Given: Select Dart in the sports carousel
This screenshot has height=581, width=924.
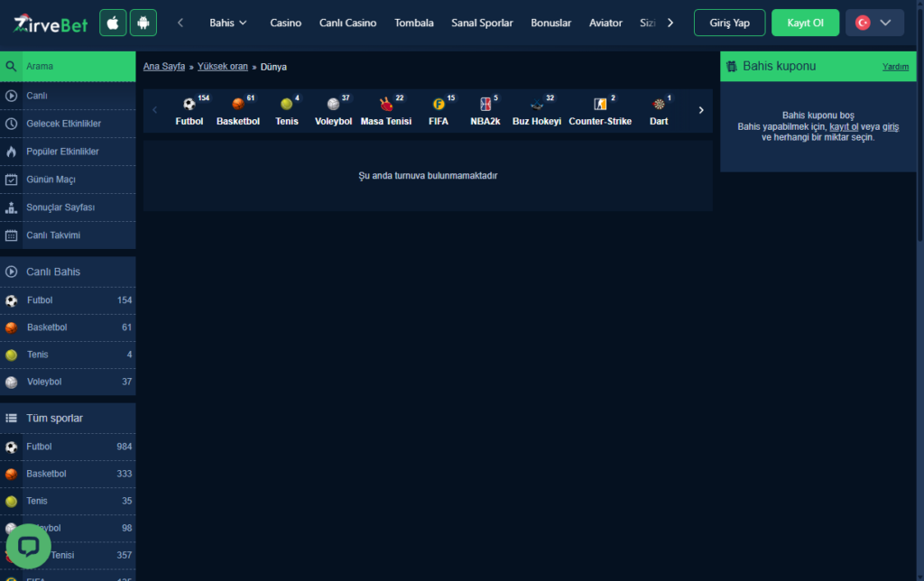Looking at the screenshot, I should click(659, 111).
